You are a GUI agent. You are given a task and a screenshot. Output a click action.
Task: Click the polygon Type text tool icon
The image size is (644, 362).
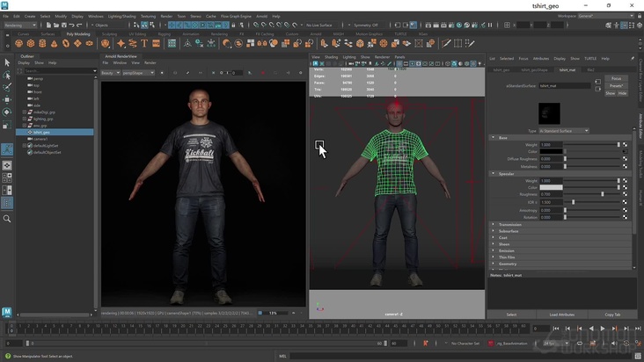(144, 43)
